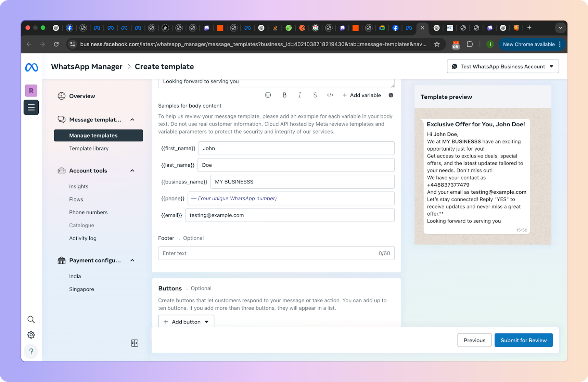Collapse the Message templates section
Image resolution: width=588 pixels, height=382 pixels.
click(x=132, y=119)
